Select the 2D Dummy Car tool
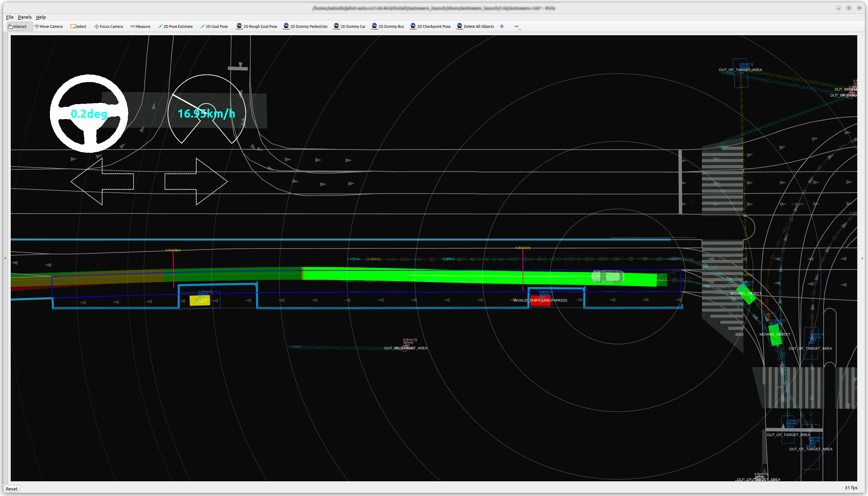Viewport: 868px width, 496px height. click(x=349, y=27)
